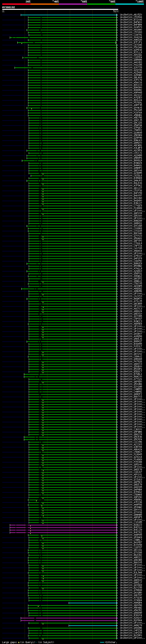Click the UniRef100_C1N791 entry
Image resolution: width=146 pixels, height=644 pixels.
point(131,35)
